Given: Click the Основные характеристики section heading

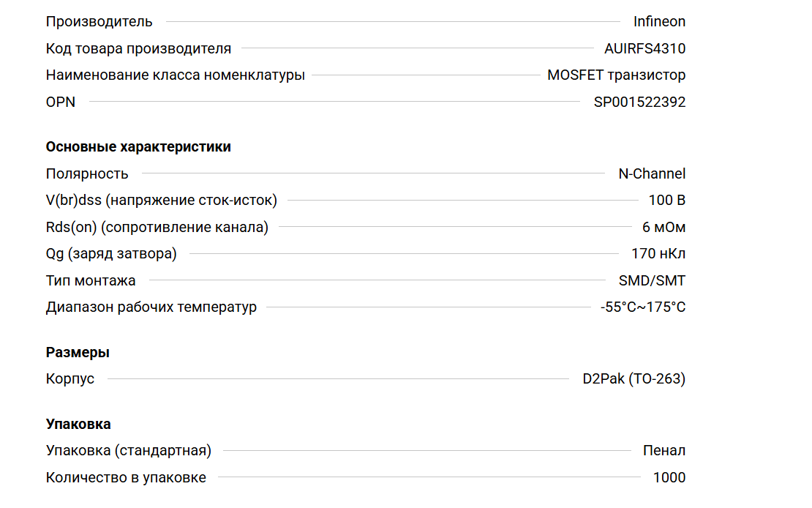Looking at the screenshot, I should pyautogui.click(x=138, y=147).
